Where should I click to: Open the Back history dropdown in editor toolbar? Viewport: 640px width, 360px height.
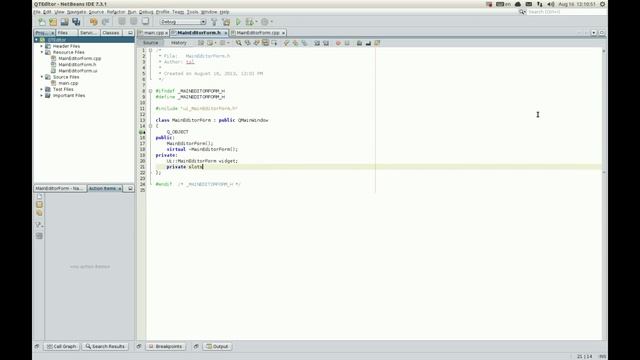tap(216, 43)
